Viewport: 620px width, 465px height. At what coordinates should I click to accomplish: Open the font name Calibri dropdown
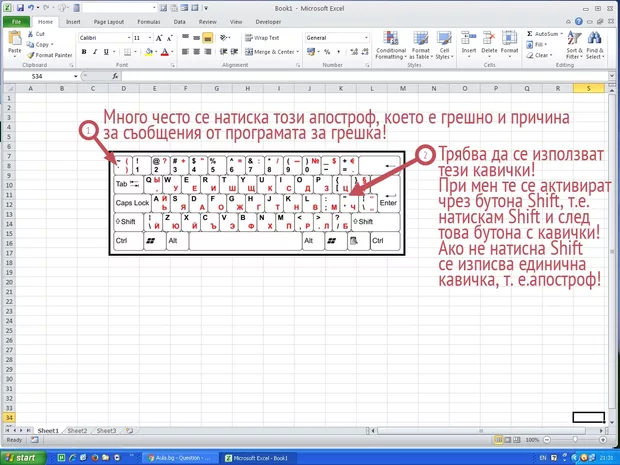tap(129, 38)
